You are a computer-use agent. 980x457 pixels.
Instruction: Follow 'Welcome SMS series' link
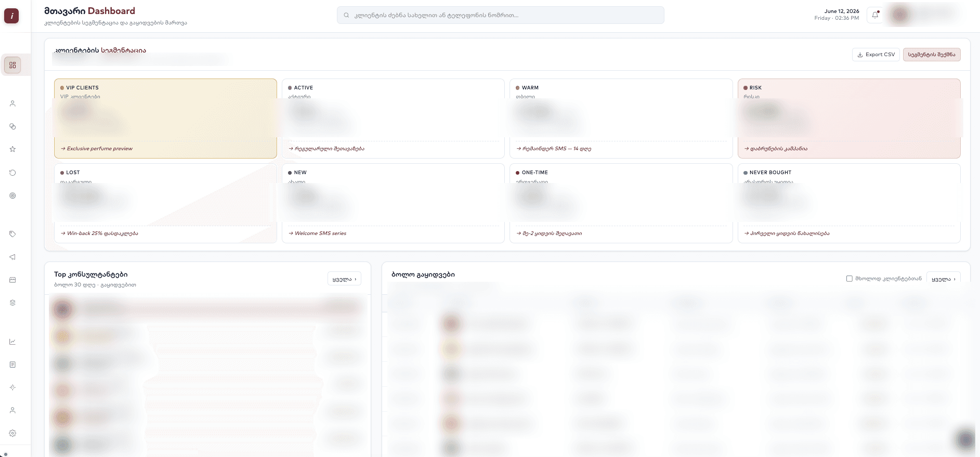coord(317,233)
